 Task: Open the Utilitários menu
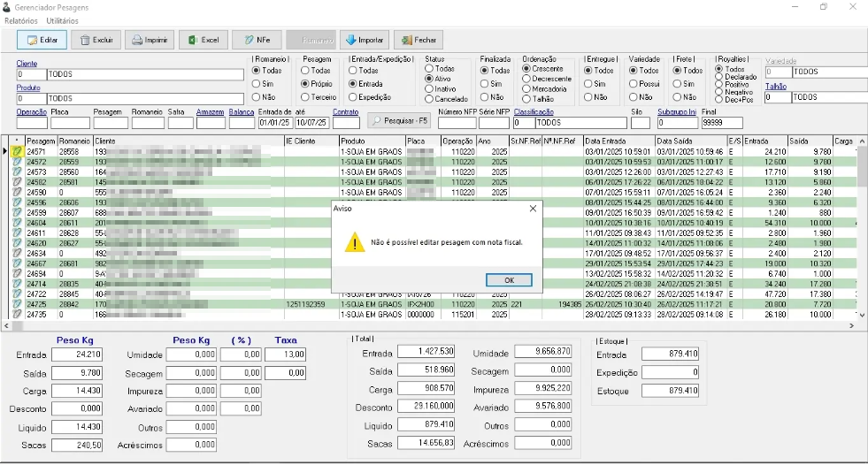tap(62, 21)
